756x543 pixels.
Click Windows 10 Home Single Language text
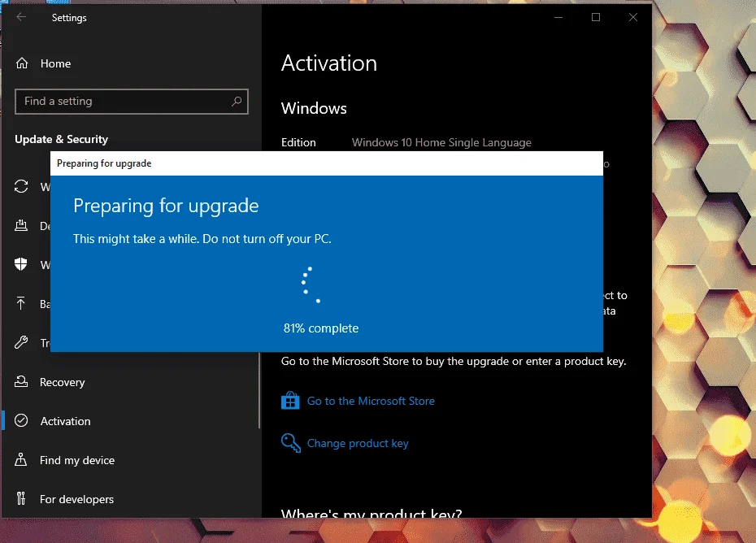click(441, 143)
